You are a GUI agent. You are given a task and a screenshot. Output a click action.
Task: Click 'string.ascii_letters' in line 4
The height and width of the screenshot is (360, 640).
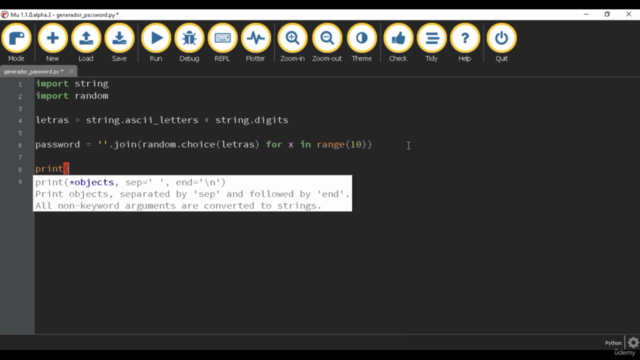tap(142, 120)
